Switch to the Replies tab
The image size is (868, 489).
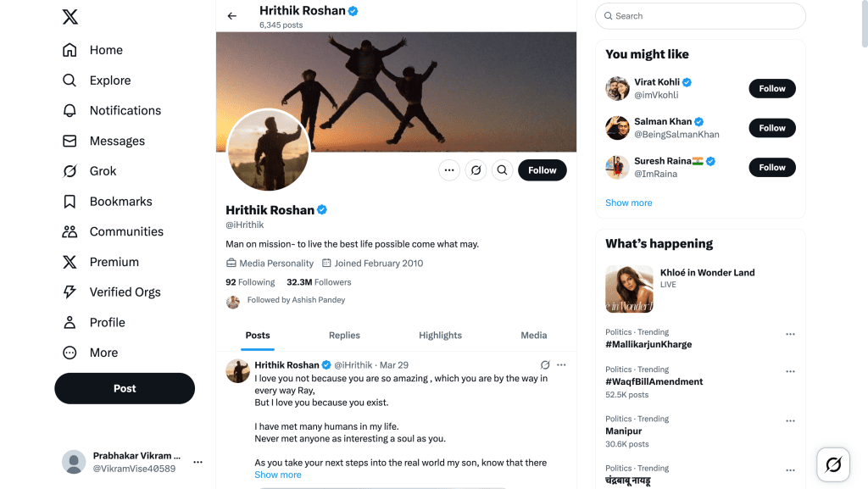[x=344, y=336]
